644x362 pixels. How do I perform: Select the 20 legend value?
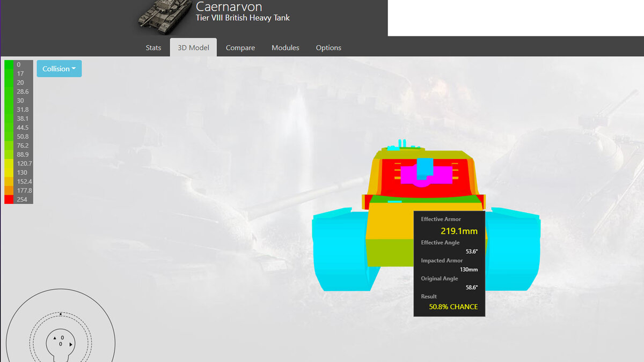coord(20,83)
